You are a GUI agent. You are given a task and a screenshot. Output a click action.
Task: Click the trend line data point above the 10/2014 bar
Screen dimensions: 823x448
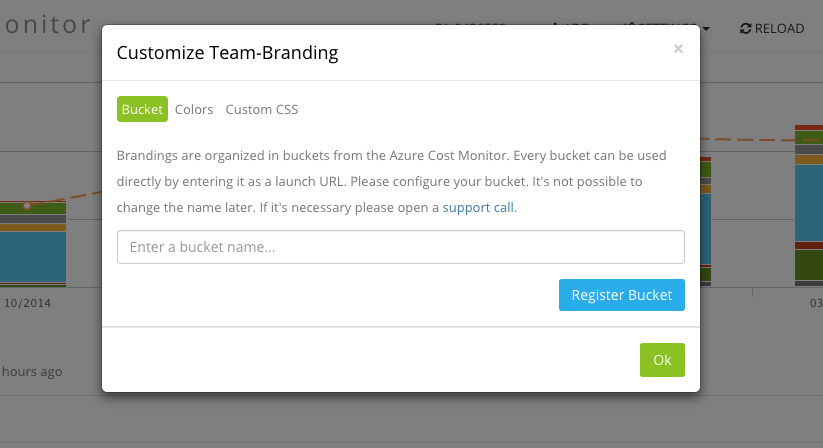click(27, 205)
